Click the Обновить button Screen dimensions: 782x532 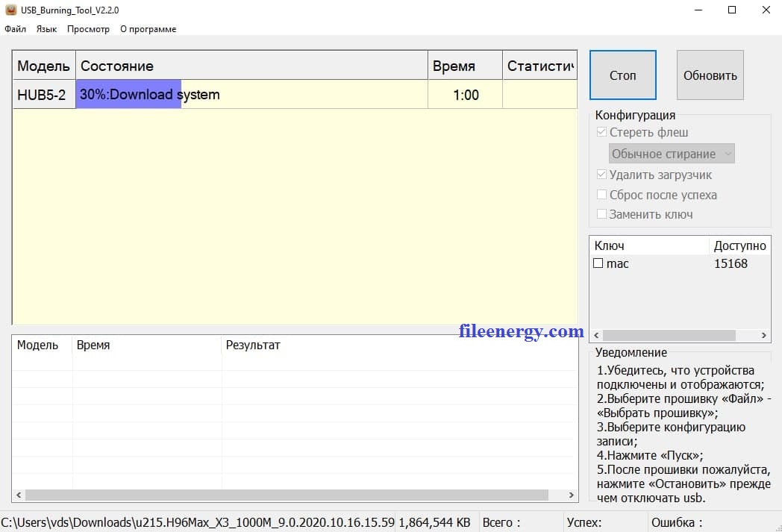pos(710,75)
